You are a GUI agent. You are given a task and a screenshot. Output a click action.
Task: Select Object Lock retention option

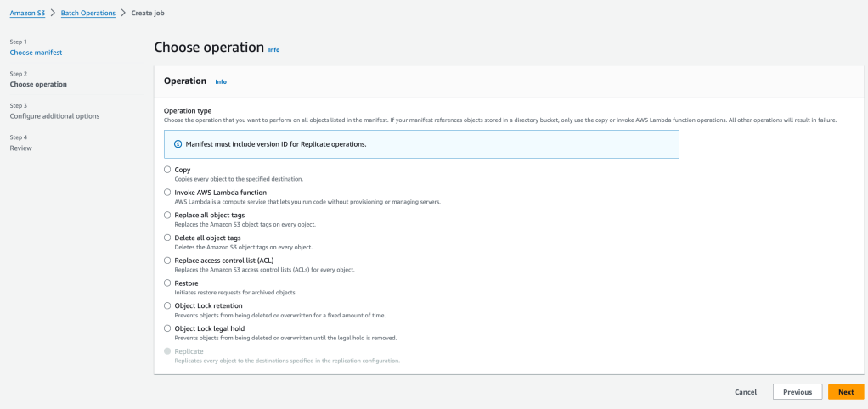167,305
